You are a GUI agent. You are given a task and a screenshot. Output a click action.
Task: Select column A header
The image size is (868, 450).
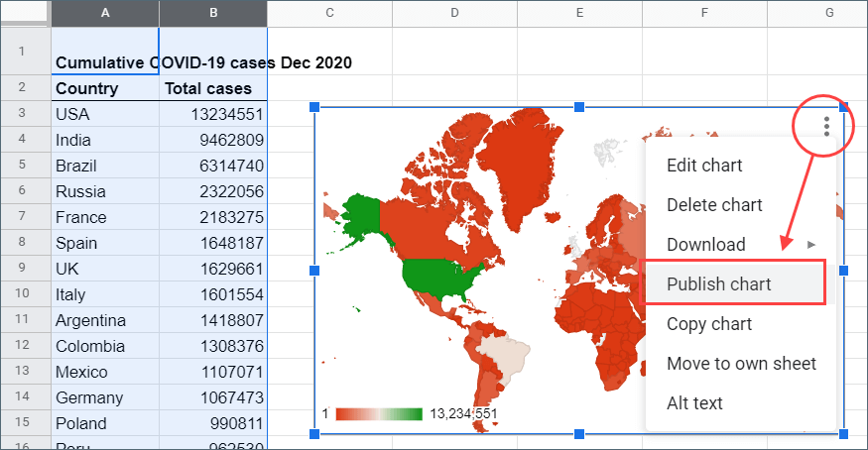click(105, 13)
